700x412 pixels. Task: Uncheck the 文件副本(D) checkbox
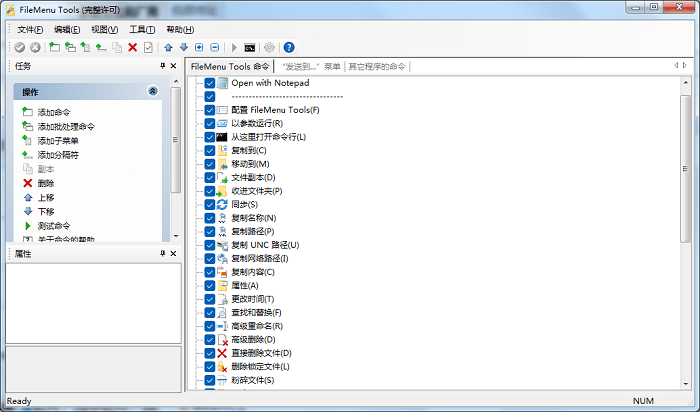pos(210,178)
